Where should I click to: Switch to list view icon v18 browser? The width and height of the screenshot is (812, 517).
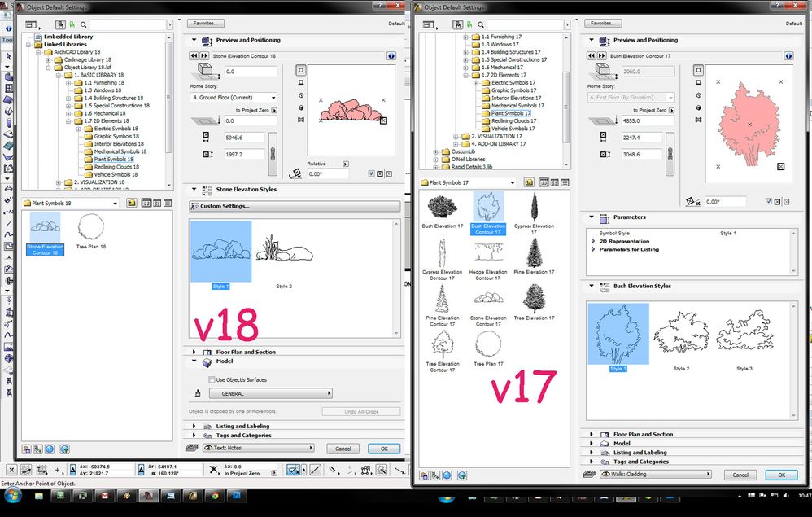tap(168, 203)
